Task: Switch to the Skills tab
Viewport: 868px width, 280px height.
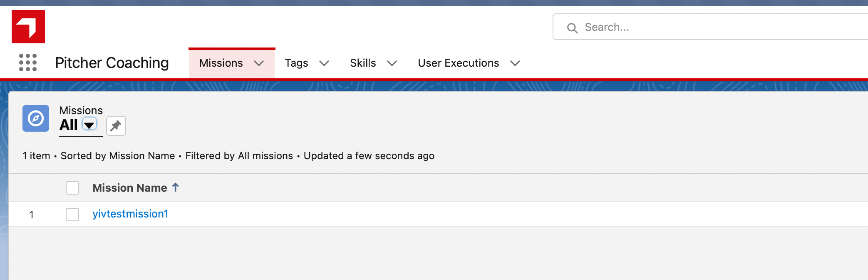Action: pos(363,63)
